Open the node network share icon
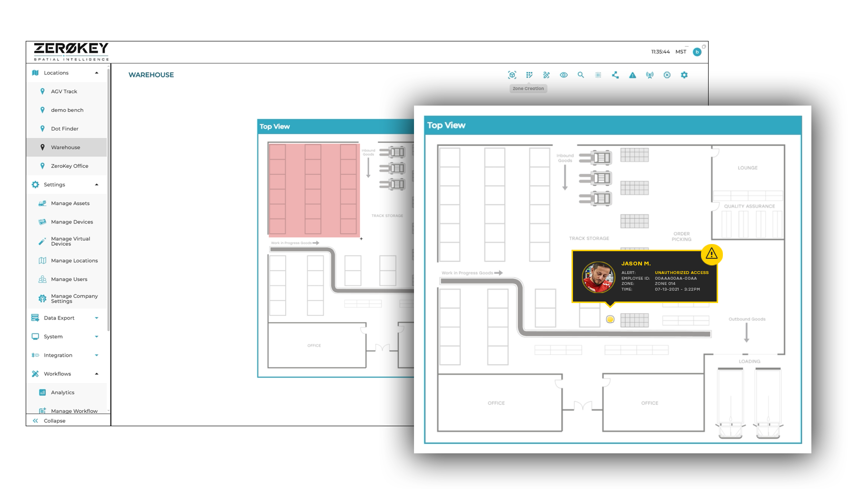 point(615,75)
